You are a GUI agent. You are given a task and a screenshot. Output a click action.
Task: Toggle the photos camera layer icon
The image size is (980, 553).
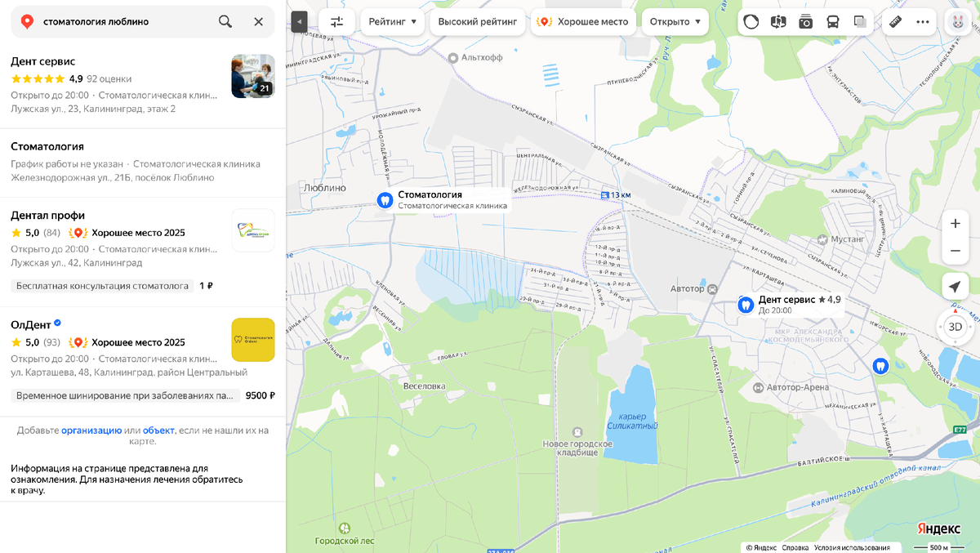(806, 22)
